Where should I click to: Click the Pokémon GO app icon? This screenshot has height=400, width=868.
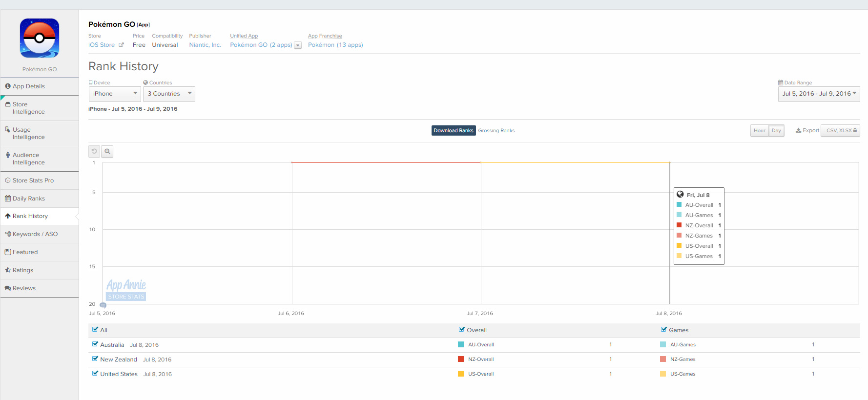pyautogui.click(x=40, y=38)
